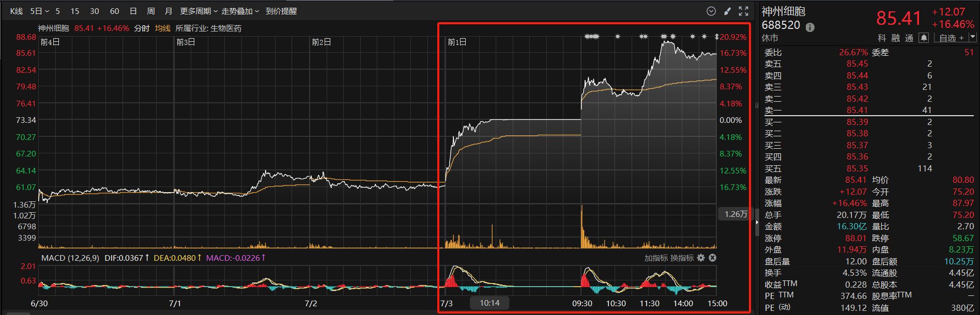Close the MACD indicator panel
The height and width of the screenshot is (315, 980).
[712, 258]
